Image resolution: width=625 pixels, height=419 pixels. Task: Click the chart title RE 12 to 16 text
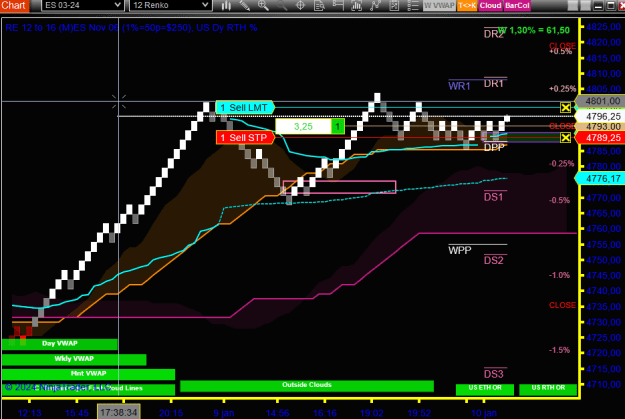point(131,28)
